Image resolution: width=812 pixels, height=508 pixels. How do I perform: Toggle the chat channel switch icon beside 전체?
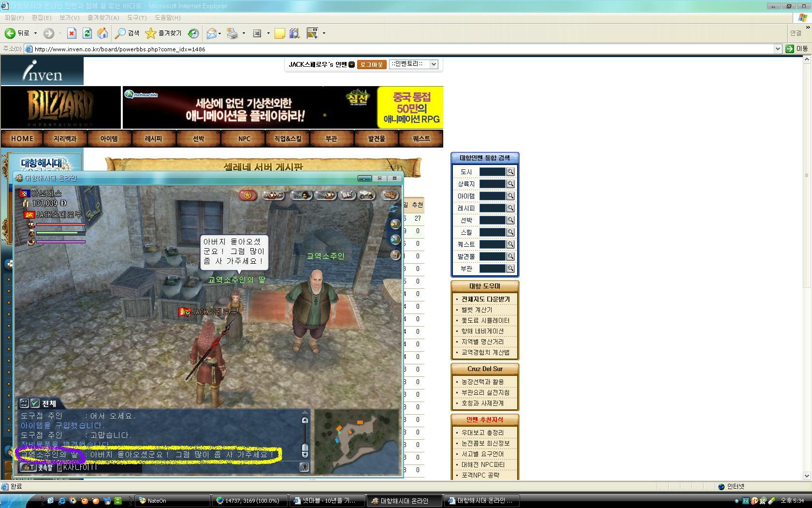(24, 403)
